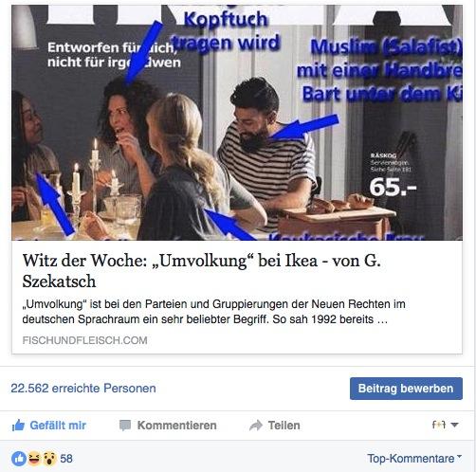Visit the FISCHUNDFLEISCH.COM source link
The height and width of the screenshot is (472, 476).
click(x=84, y=340)
